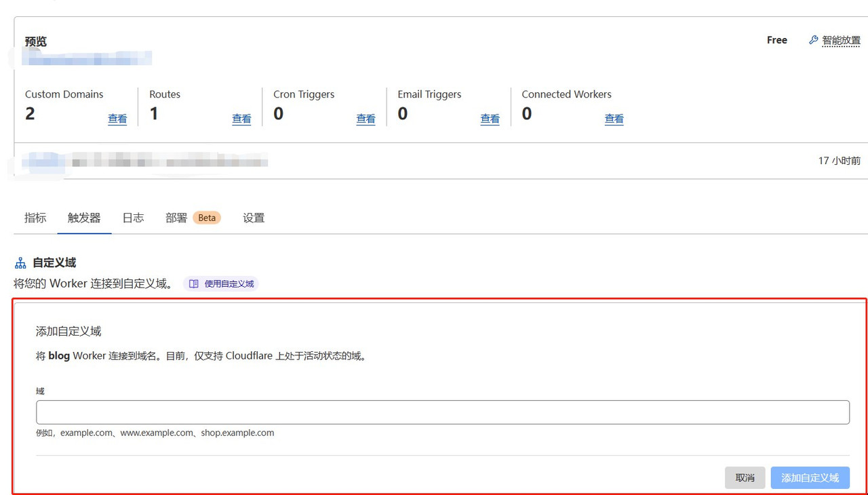The height and width of the screenshot is (495, 868).
Task: Click the Custom Domains count 2
Action: point(30,114)
